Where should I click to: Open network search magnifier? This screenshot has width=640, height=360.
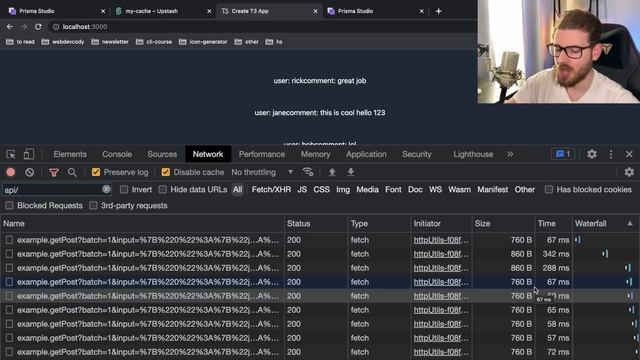point(72,173)
